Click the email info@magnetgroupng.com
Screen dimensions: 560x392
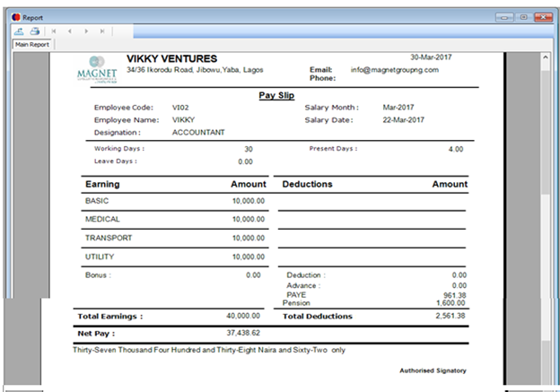coord(395,70)
